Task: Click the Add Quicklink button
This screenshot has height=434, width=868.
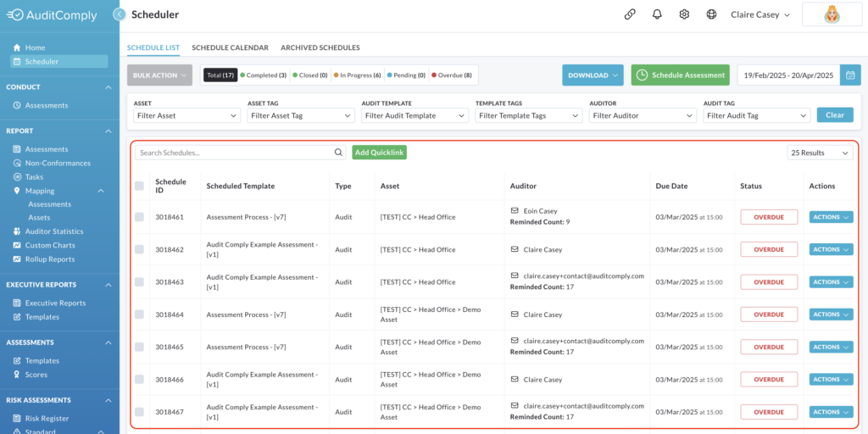Action: click(x=379, y=153)
